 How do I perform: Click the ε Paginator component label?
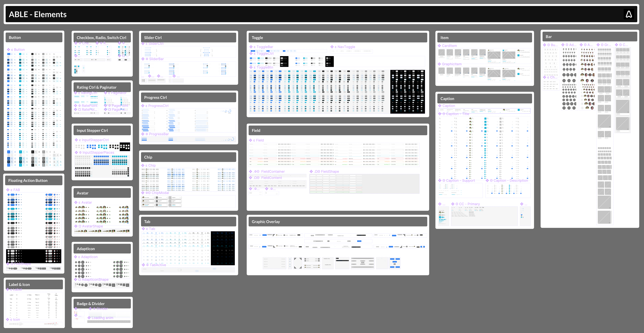click(117, 93)
